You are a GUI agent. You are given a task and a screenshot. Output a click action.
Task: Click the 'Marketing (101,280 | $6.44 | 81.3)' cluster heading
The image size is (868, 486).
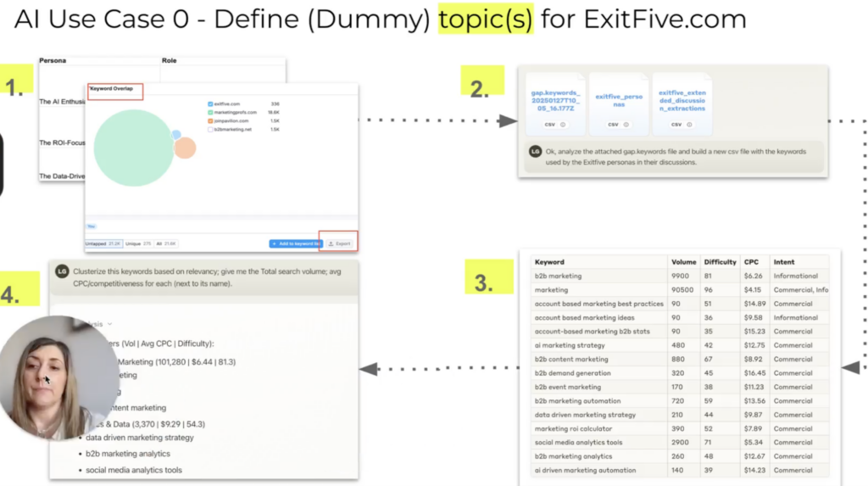pyautogui.click(x=176, y=362)
